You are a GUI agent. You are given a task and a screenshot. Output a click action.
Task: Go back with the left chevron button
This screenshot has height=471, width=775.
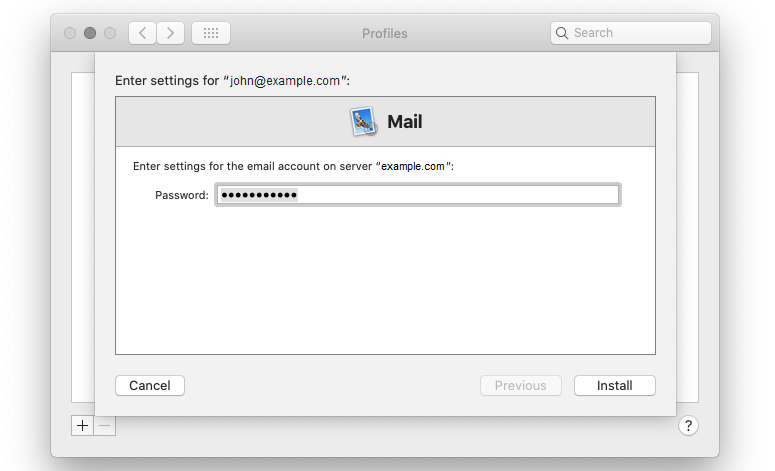[143, 33]
